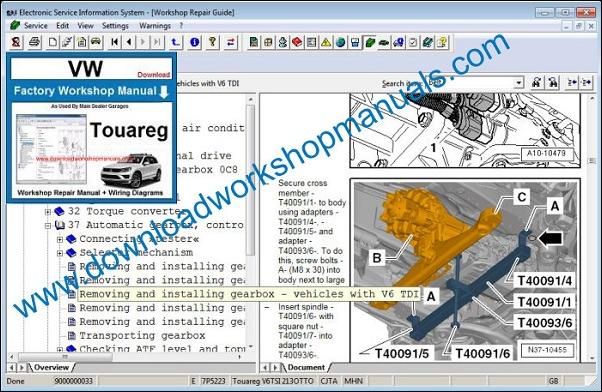This screenshot has width=602, height=392.
Task: Open the blue information icon
Action: coord(195,42)
